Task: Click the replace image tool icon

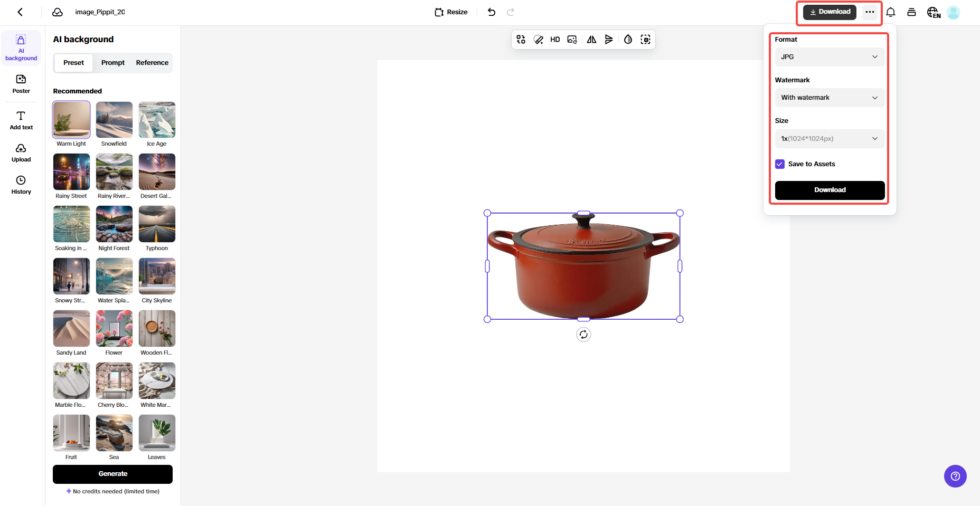Action: tap(521, 40)
